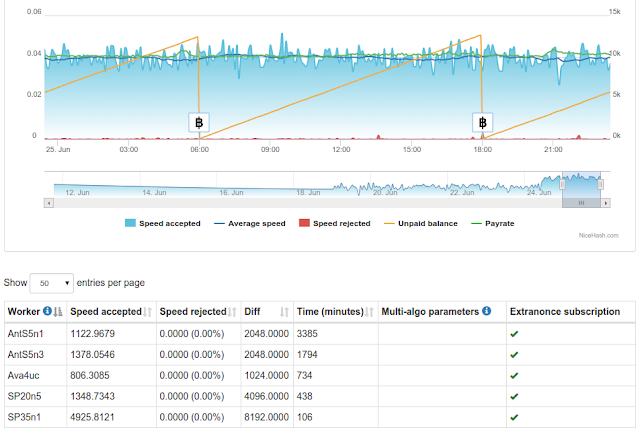Sort by Speed rejected column arrows
This screenshot has width=640, height=430.
coord(232,312)
